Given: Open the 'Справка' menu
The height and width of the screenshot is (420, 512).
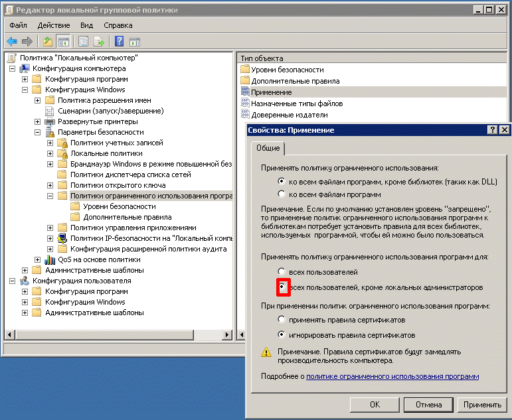Looking at the screenshot, I should click(118, 25).
